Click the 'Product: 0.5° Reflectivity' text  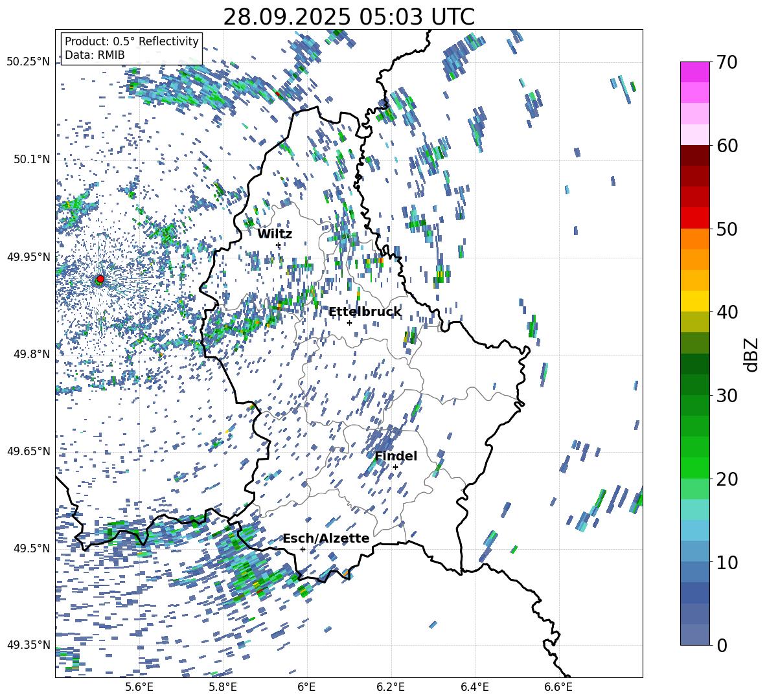[132, 41]
